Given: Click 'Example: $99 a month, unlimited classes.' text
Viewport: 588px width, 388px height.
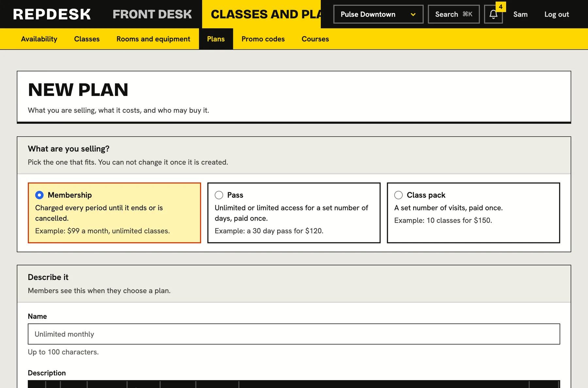Looking at the screenshot, I should [x=103, y=231].
